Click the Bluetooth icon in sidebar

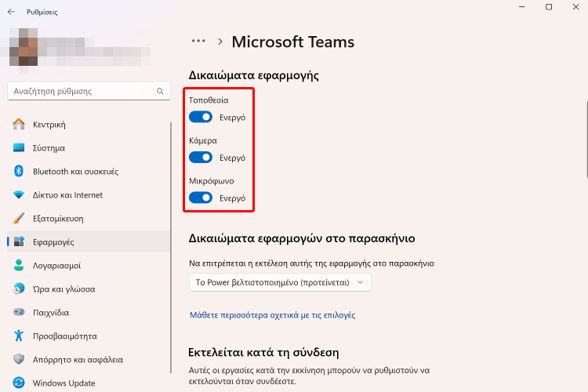tap(19, 171)
